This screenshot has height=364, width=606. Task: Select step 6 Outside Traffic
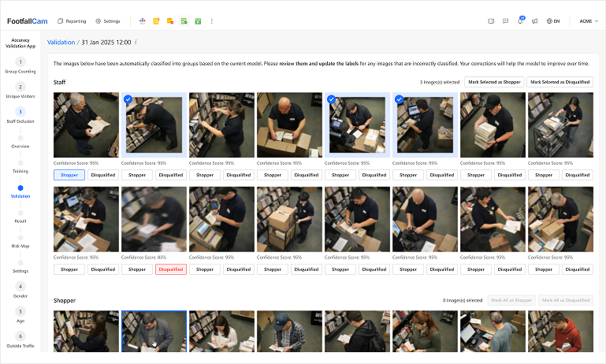pos(20,340)
